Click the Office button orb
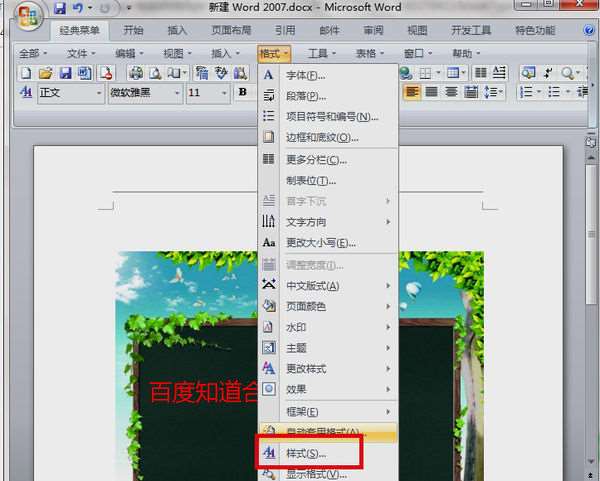The image size is (600, 481). (28, 16)
